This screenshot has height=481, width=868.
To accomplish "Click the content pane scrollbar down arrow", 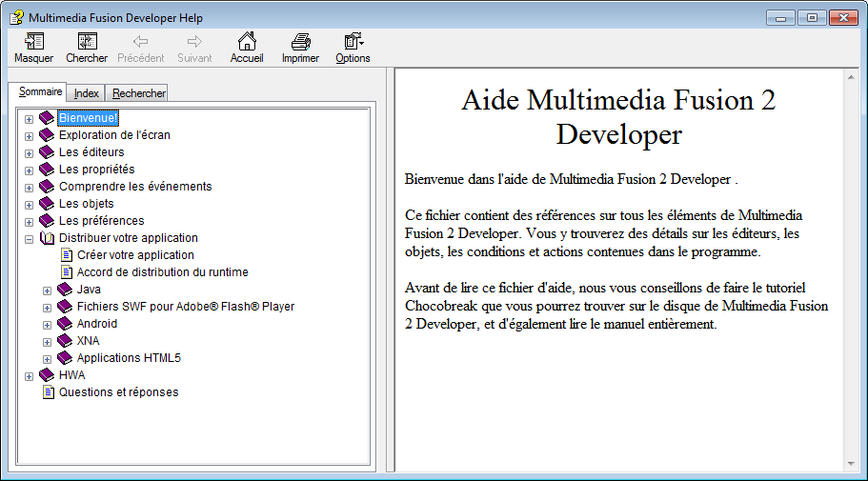I will click(851, 464).
